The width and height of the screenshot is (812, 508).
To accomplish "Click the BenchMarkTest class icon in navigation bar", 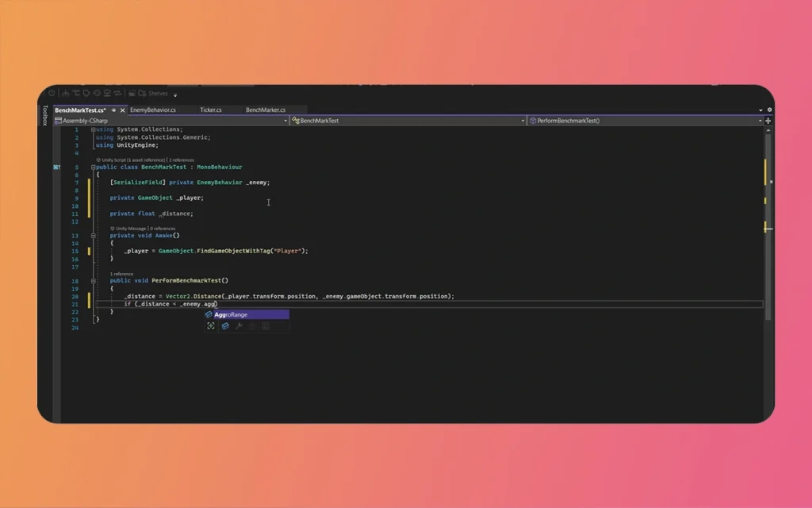I will click(295, 120).
